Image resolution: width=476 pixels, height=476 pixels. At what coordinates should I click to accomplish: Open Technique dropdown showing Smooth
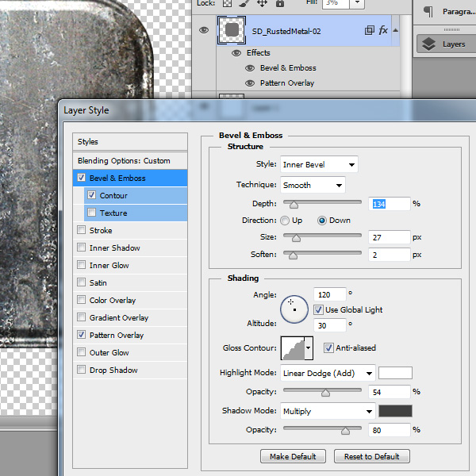313,185
